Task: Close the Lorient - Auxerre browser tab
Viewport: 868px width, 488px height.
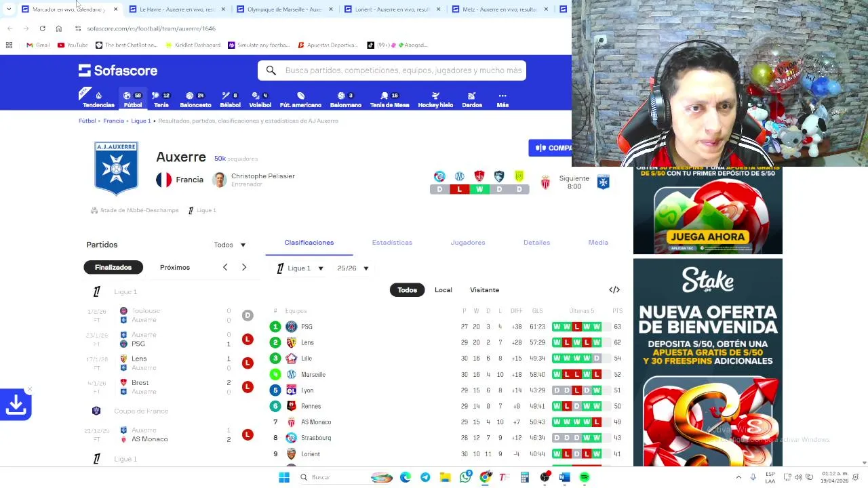Action: [439, 9]
